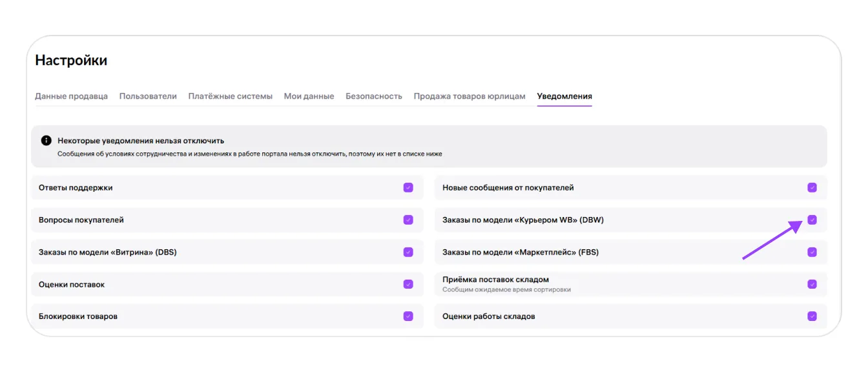Click the info icon in the notice banner
This screenshot has width=868, height=372.
(x=46, y=140)
